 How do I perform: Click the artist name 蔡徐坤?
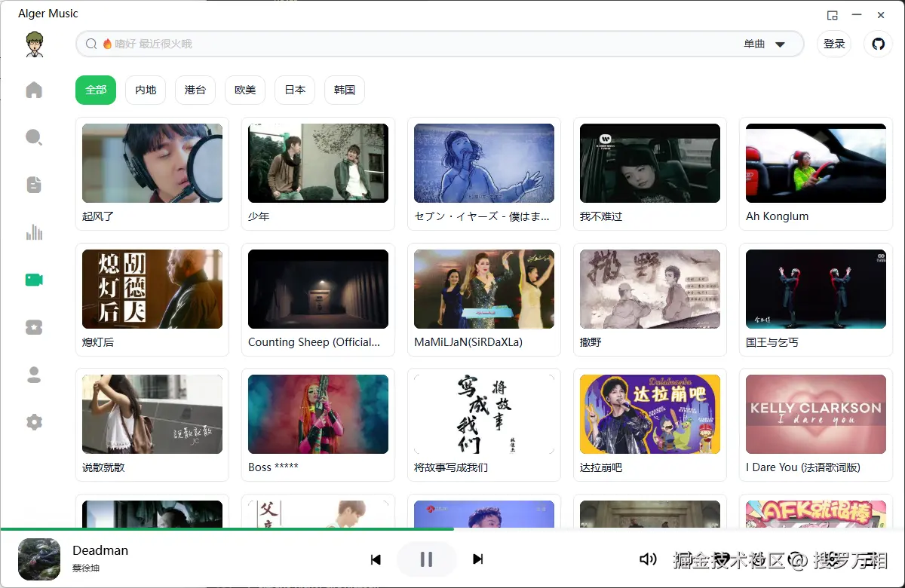(x=86, y=568)
